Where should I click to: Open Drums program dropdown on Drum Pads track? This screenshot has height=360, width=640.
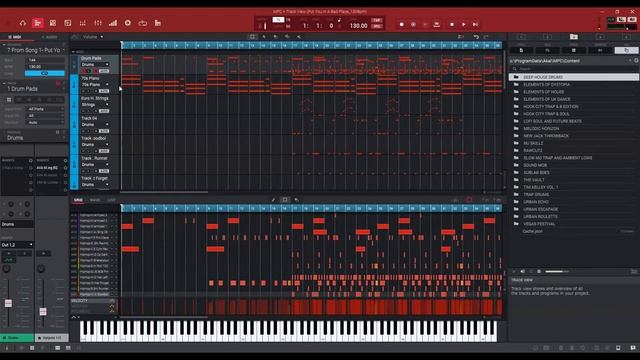pyautogui.click(x=95, y=64)
